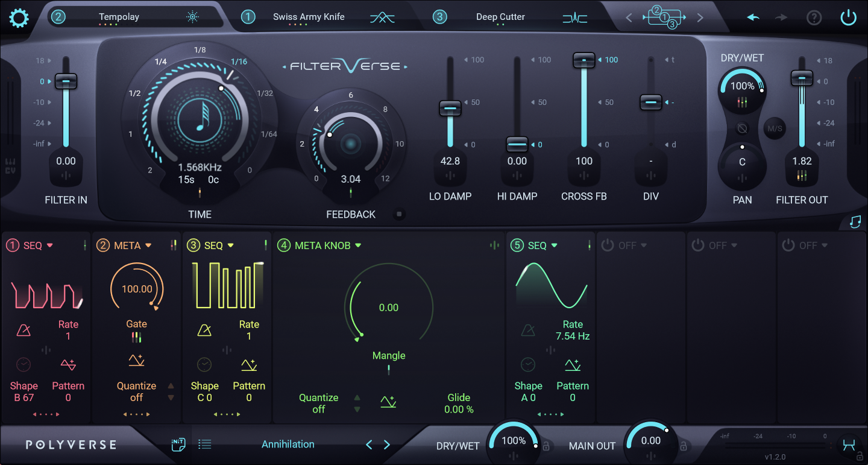Open modulator 2 META type dropdown
Image resolution: width=868 pixels, height=465 pixels.
click(x=148, y=245)
